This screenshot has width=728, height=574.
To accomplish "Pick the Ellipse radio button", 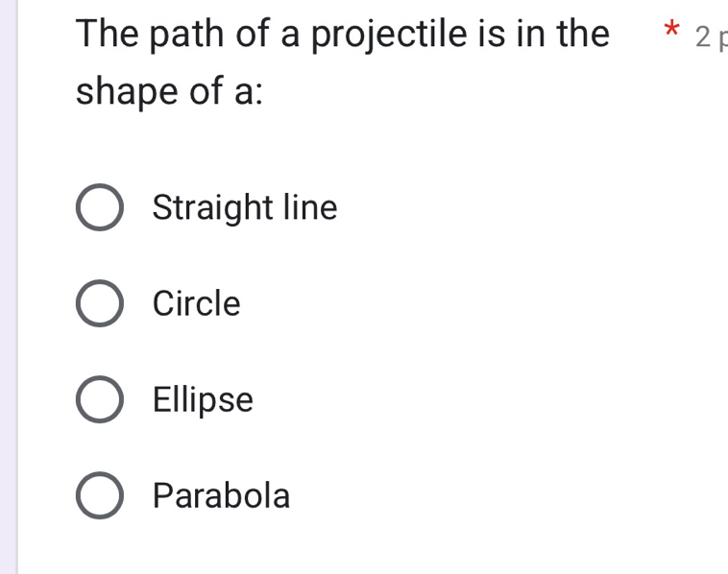I will click(x=99, y=400).
